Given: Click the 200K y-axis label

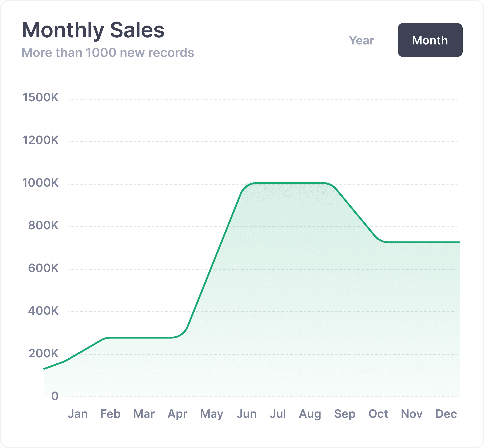Looking at the screenshot, I should pyautogui.click(x=44, y=354).
